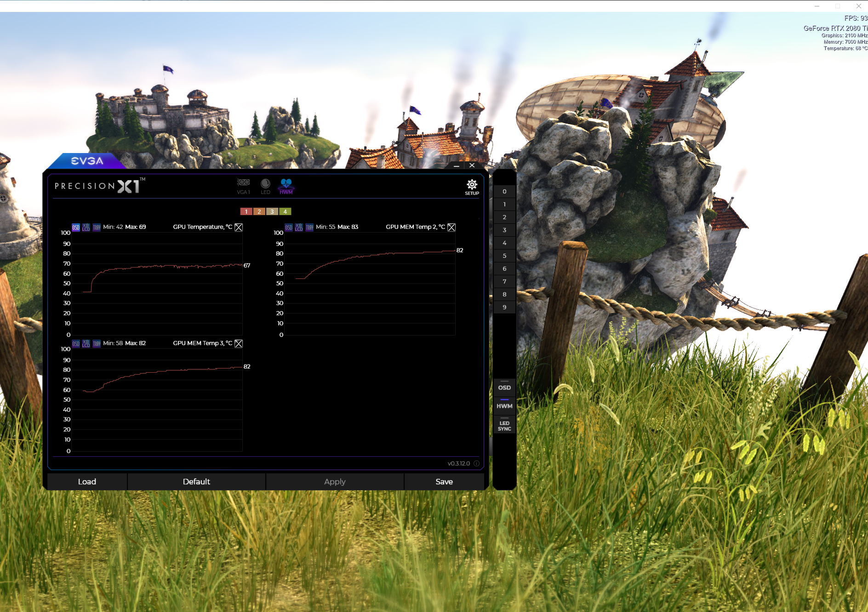Select red color swatch 1

pos(246,211)
